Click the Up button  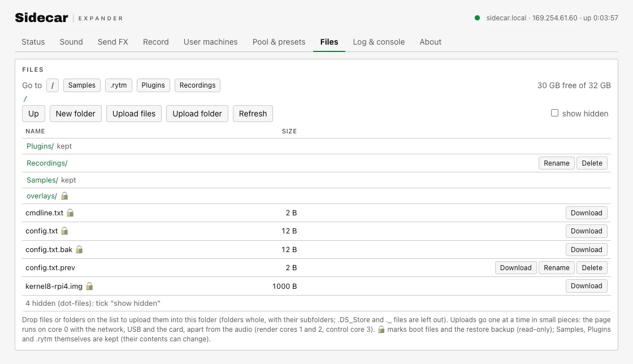point(33,114)
